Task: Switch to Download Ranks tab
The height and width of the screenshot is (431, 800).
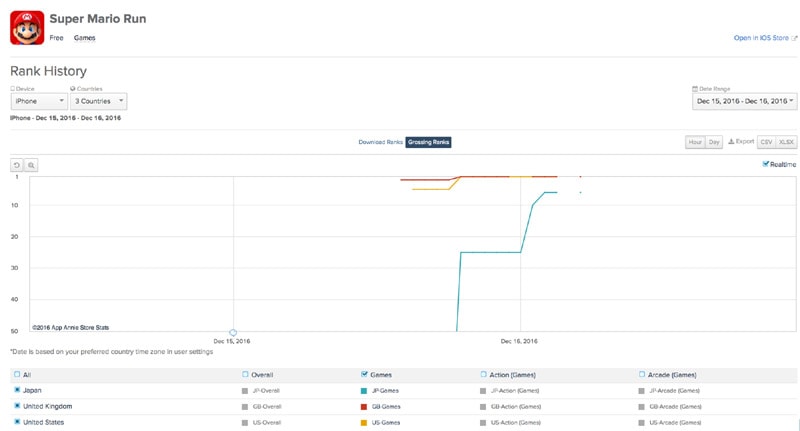Action: (380, 142)
